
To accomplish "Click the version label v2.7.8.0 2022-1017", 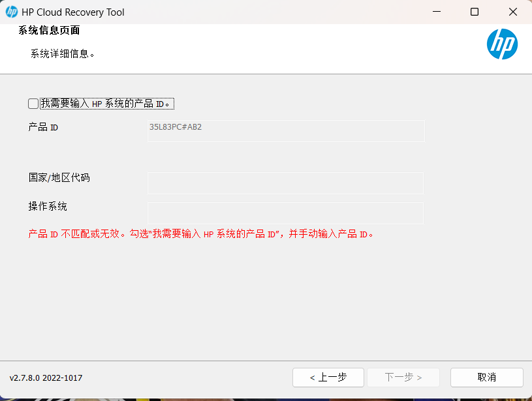I will click(x=44, y=377).
